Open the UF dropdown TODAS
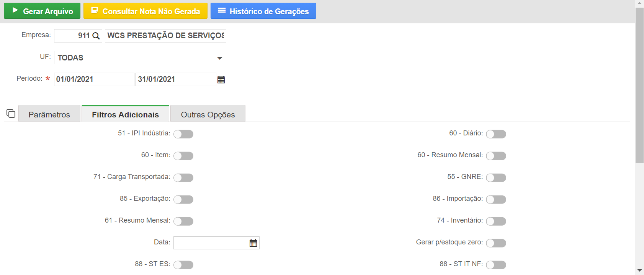This screenshot has height=275, width=644. 140,58
